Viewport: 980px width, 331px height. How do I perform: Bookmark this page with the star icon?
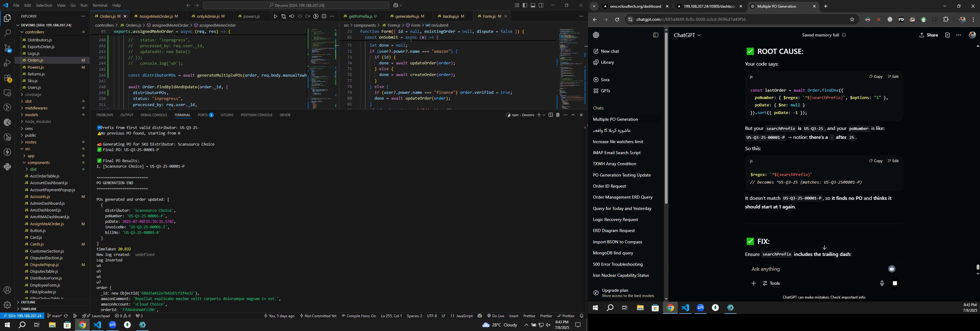852,20
